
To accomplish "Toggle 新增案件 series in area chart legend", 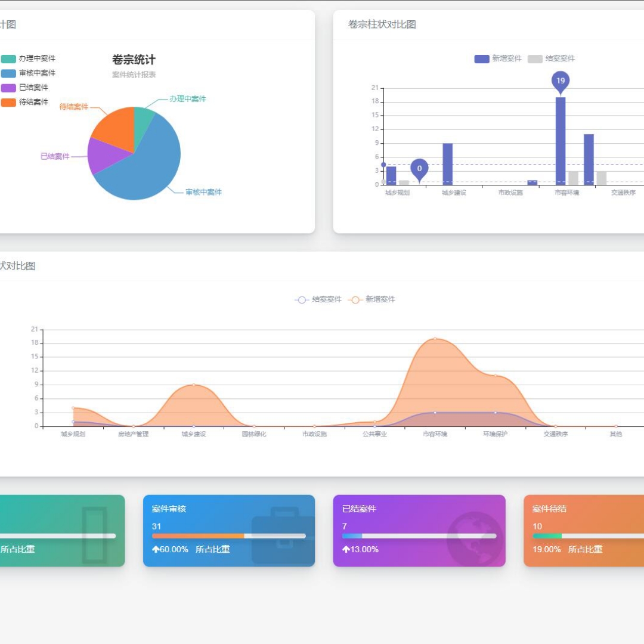I will 371,299.
